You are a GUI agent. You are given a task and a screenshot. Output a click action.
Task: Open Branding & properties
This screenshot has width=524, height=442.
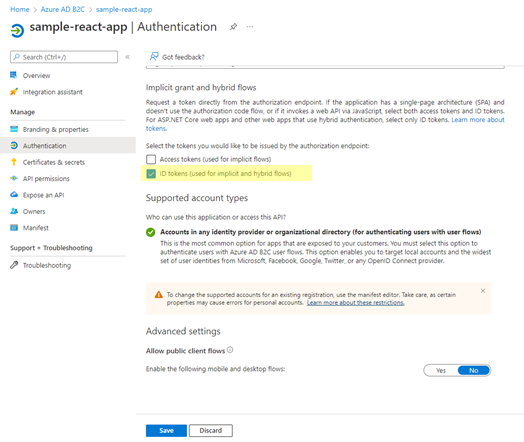point(55,129)
